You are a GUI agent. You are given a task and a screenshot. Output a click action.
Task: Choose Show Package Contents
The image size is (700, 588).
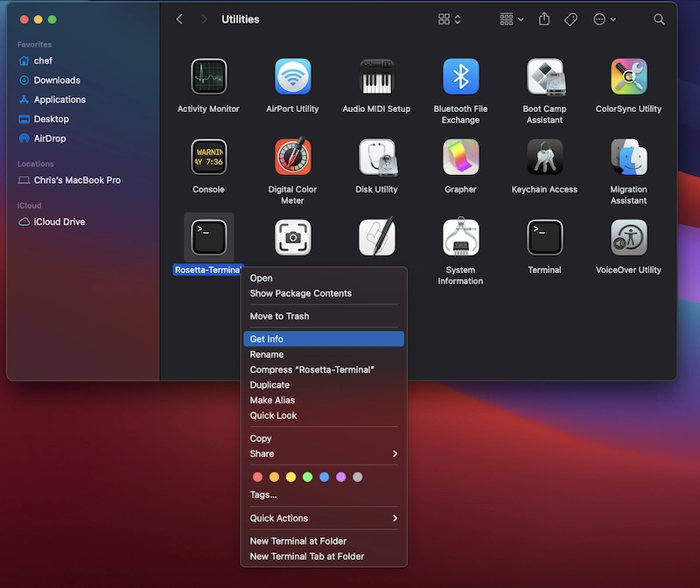click(x=324, y=293)
